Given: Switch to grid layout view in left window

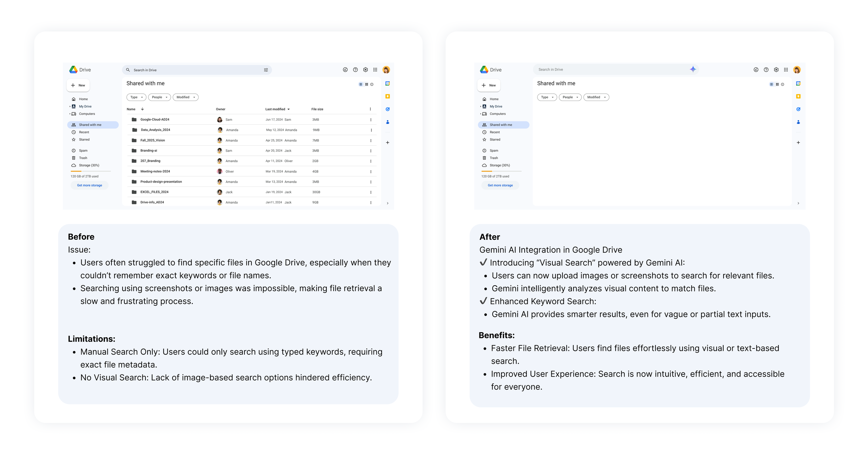Looking at the screenshot, I should [366, 84].
